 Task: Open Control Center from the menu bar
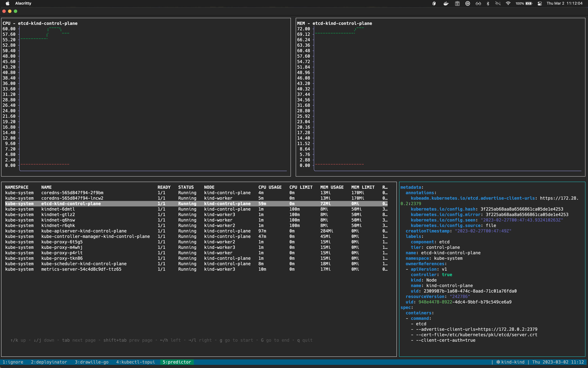(540, 3)
